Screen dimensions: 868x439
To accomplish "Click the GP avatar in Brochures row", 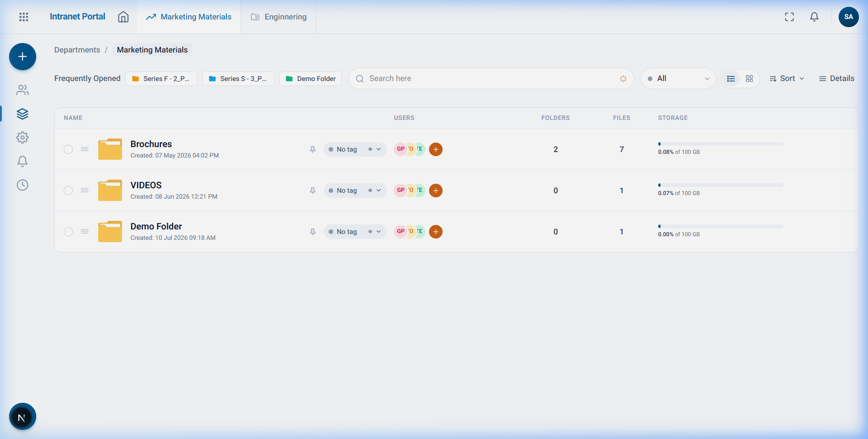I will [x=401, y=149].
